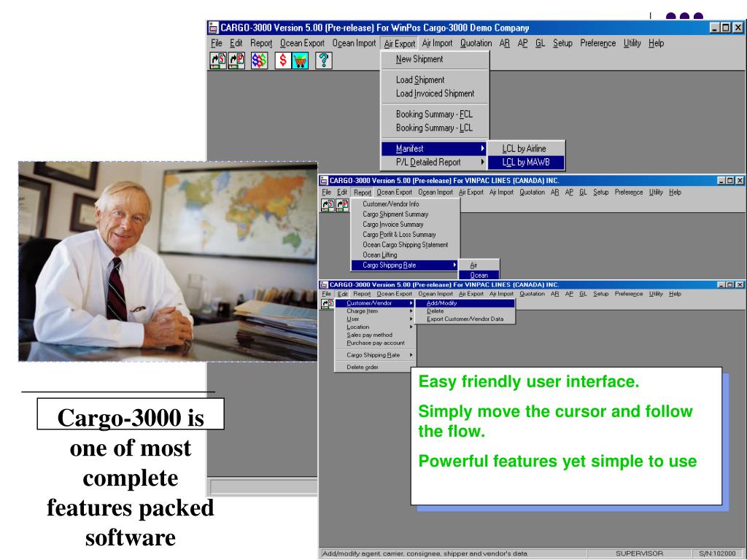
Task: Open AR menu in Demo Company window
Action: (x=505, y=43)
